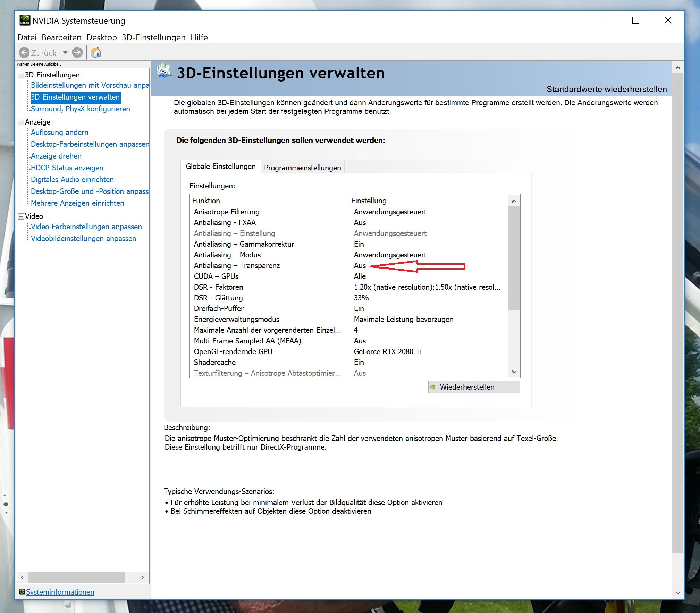Screen dimensions: 700x613
Task: Open Auflösung ändern
Action: point(60,133)
